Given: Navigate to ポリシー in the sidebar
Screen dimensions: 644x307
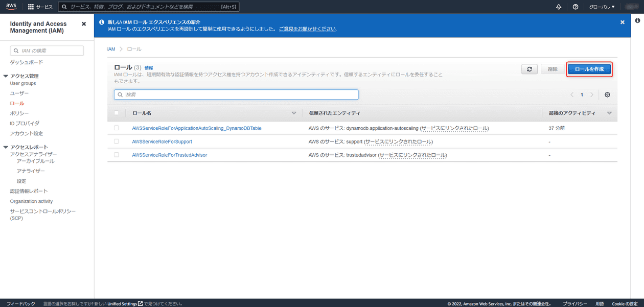Looking at the screenshot, I should coord(18,113).
